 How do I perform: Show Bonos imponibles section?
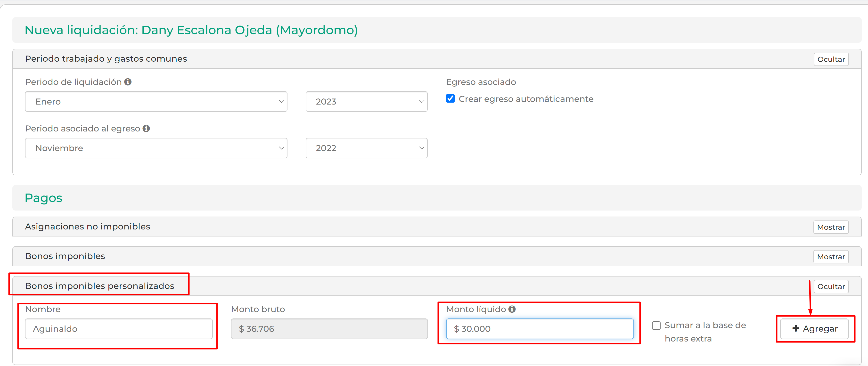pos(831,257)
